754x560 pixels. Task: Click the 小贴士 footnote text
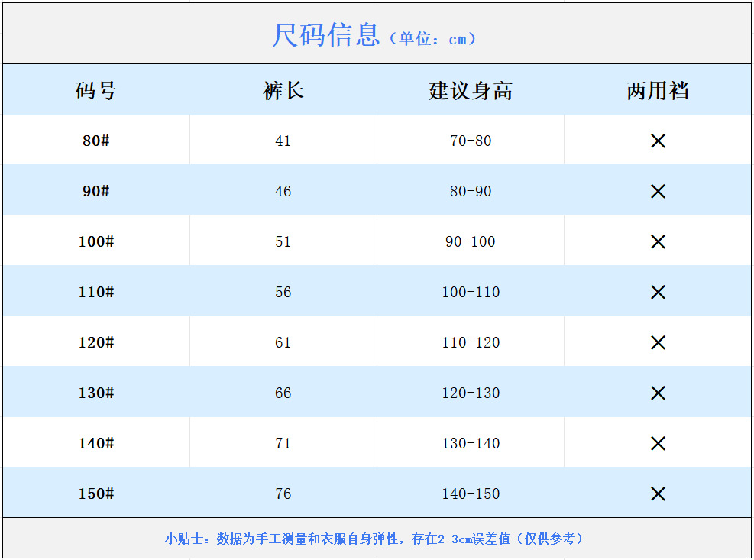[x=374, y=539]
